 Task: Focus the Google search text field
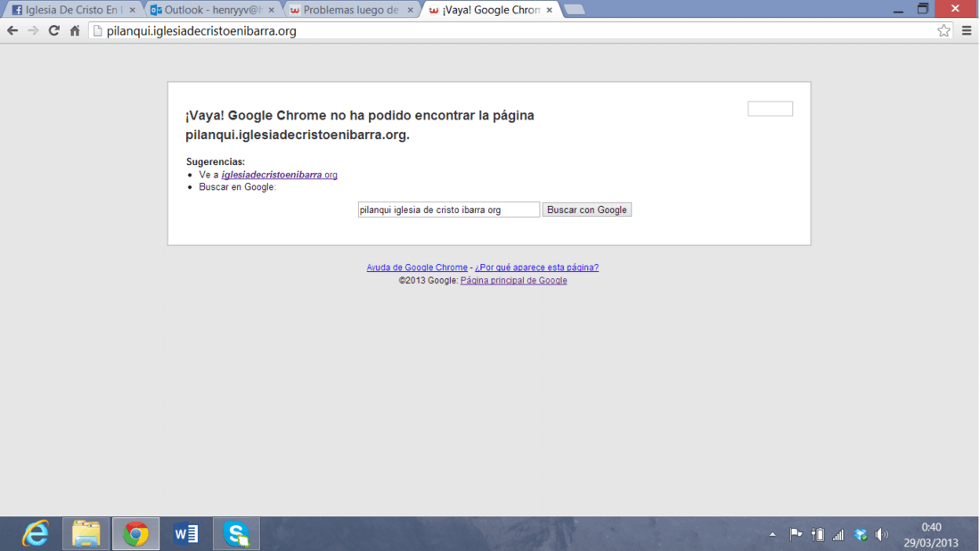pos(448,210)
